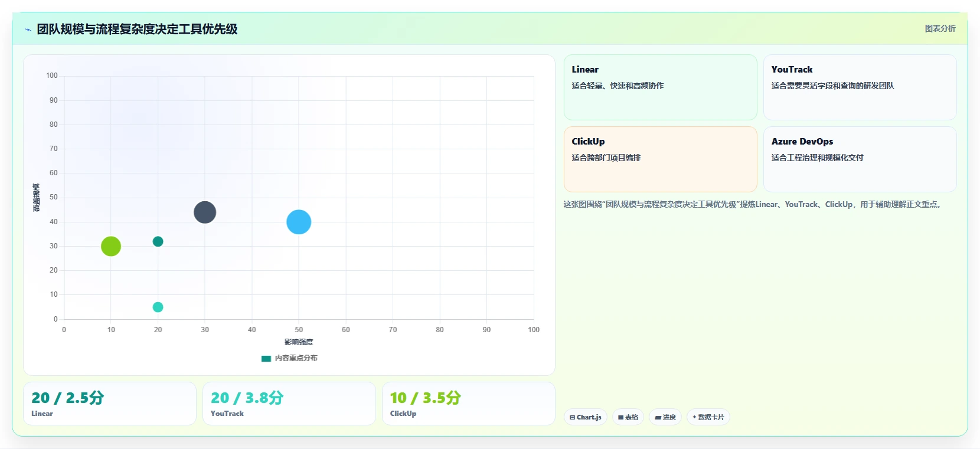Viewport: 980px width, 449px height.
Task: Click the heading 团队规模与流程复杂度决定工具优先级
Action: [137, 29]
